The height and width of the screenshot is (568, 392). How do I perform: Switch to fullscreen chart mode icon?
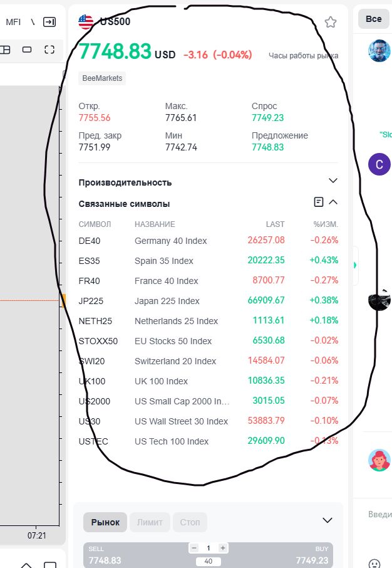49,50
